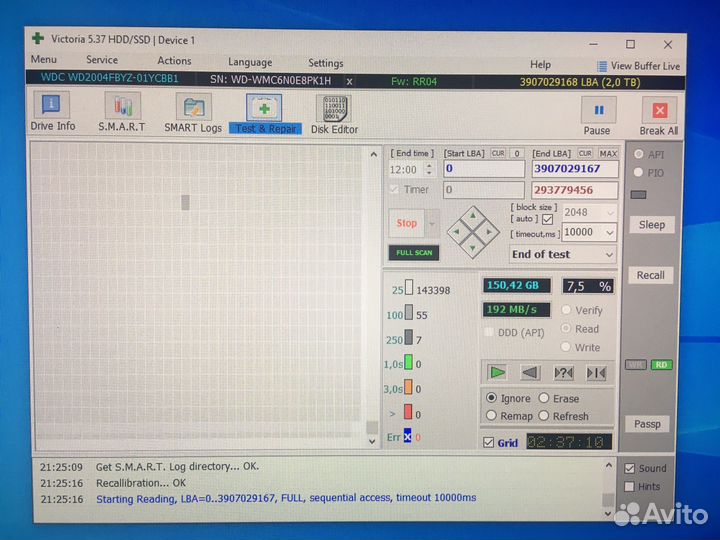
Task: Expand the block size dropdown
Action: click(x=610, y=212)
